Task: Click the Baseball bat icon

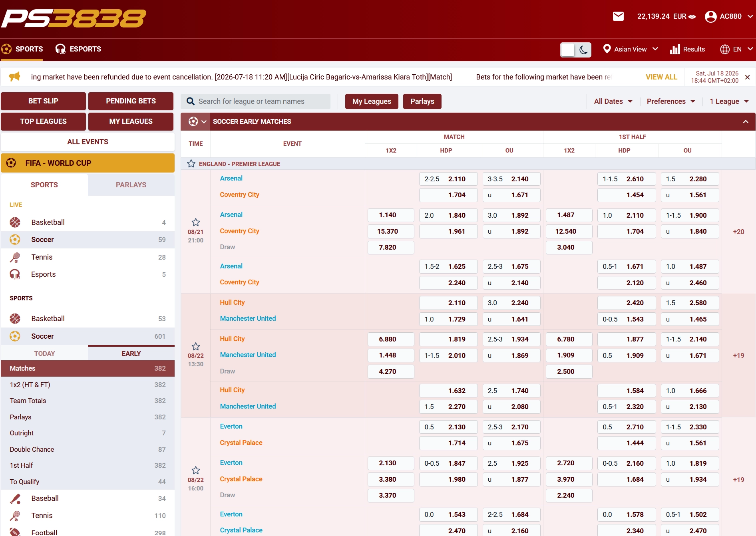Action: click(x=15, y=498)
